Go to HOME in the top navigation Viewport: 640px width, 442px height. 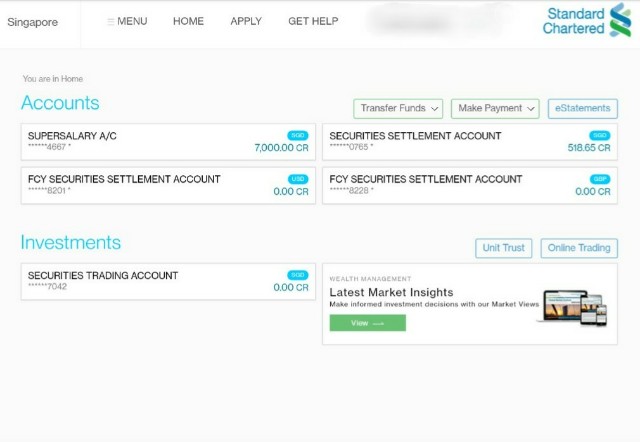pos(188,21)
